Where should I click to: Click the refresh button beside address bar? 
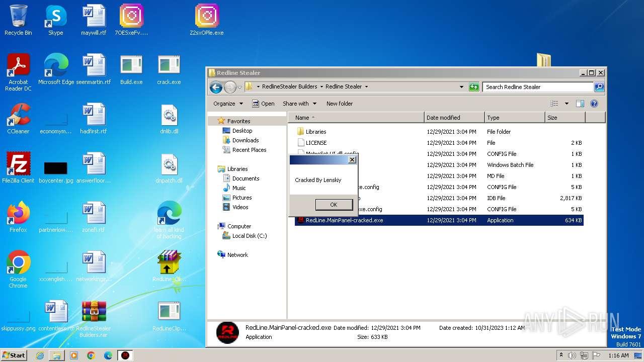(x=474, y=87)
